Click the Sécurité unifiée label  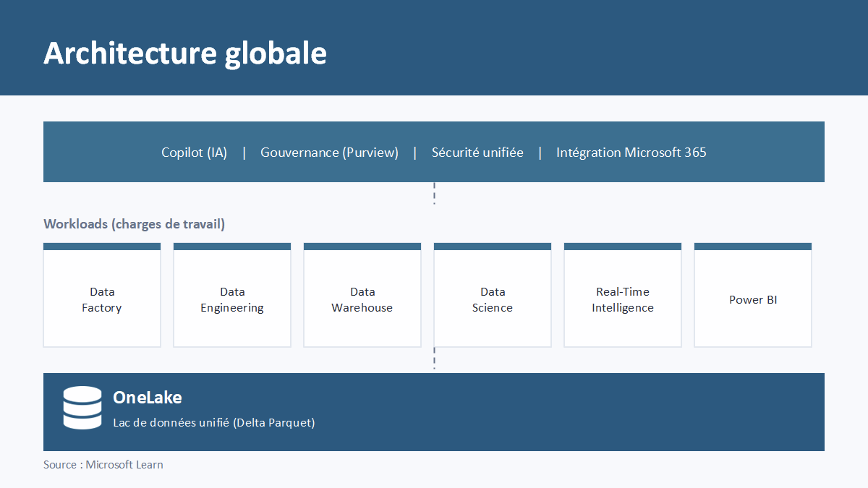point(477,153)
